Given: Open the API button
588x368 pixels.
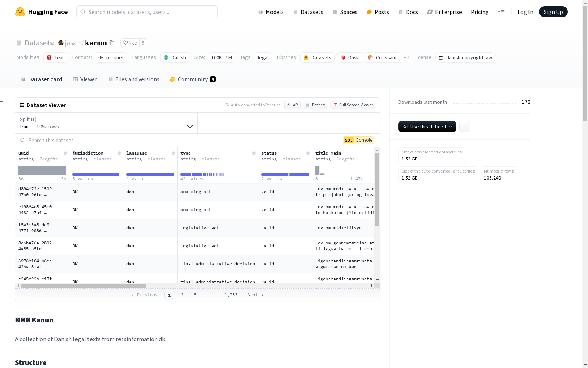Looking at the screenshot, I should click(x=293, y=105).
